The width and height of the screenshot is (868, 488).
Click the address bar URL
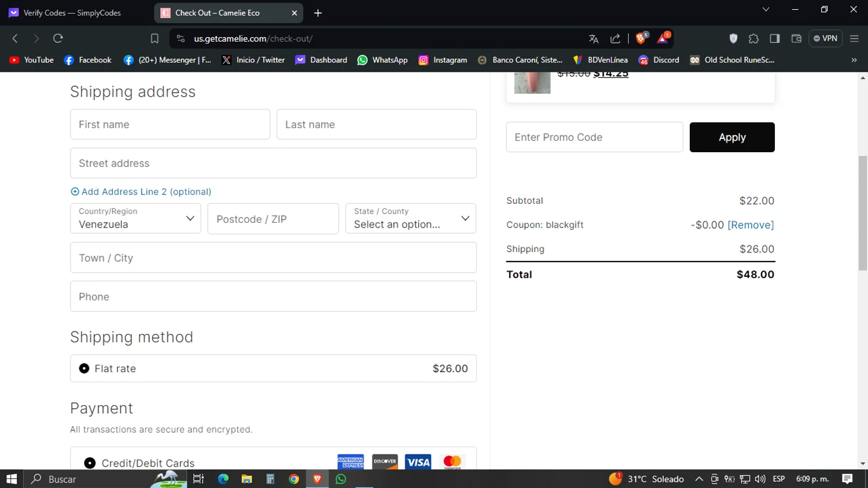coord(253,39)
